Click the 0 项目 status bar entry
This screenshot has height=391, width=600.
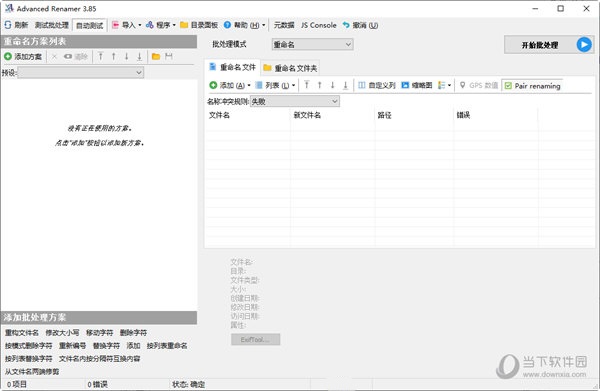tap(16, 384)
